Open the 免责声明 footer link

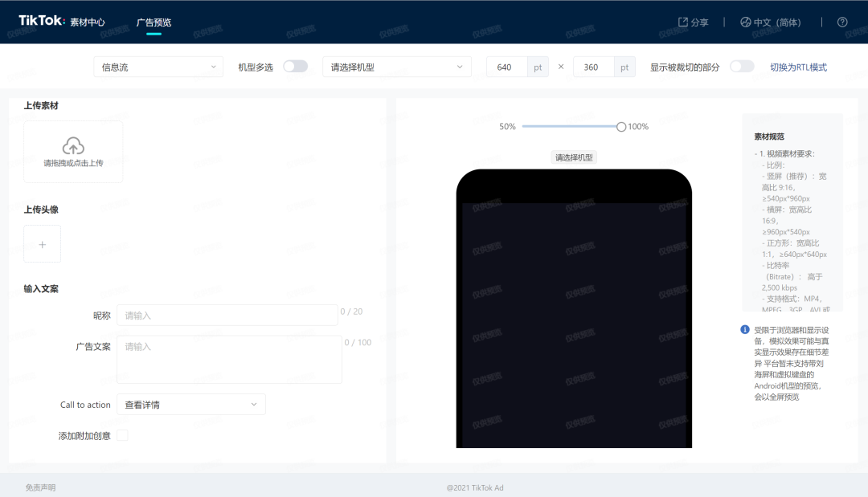pyautogui.click(x=40, y=487)
